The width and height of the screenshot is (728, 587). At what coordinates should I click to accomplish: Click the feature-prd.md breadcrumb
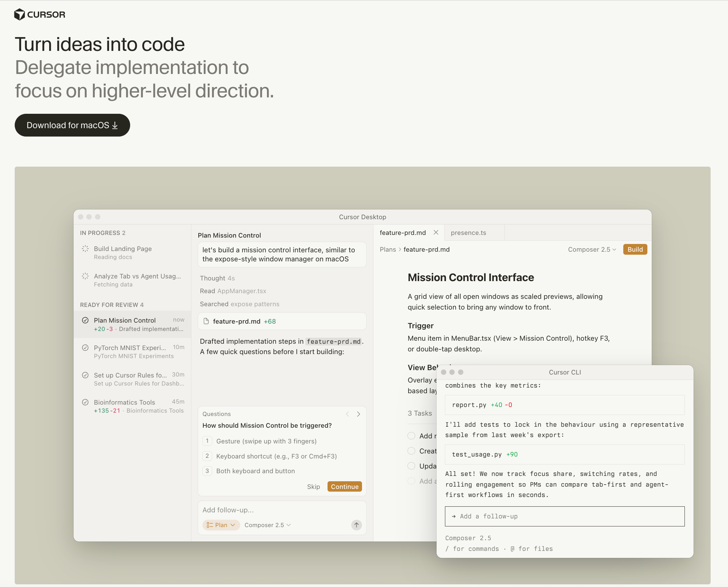(x=427, y=249)
